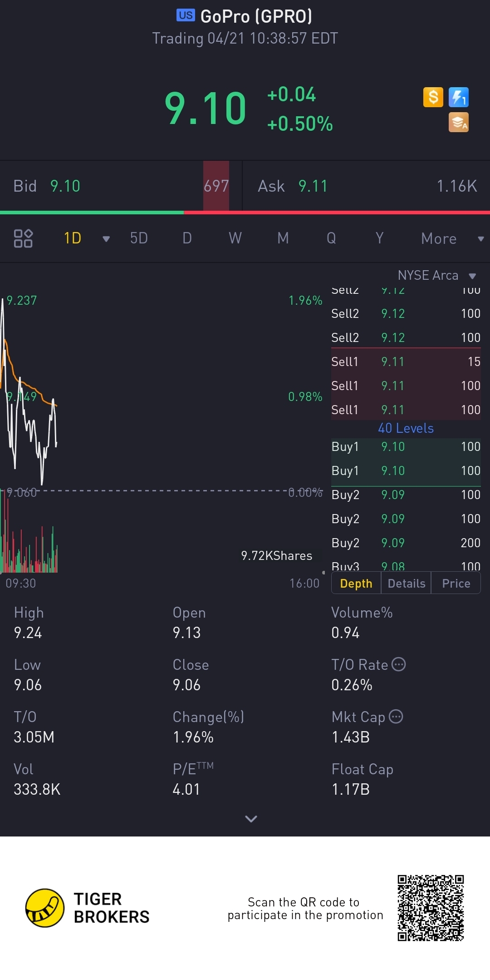
Task: Tap the bid/ask ratio bar
Action: click(x=245, y=213)
